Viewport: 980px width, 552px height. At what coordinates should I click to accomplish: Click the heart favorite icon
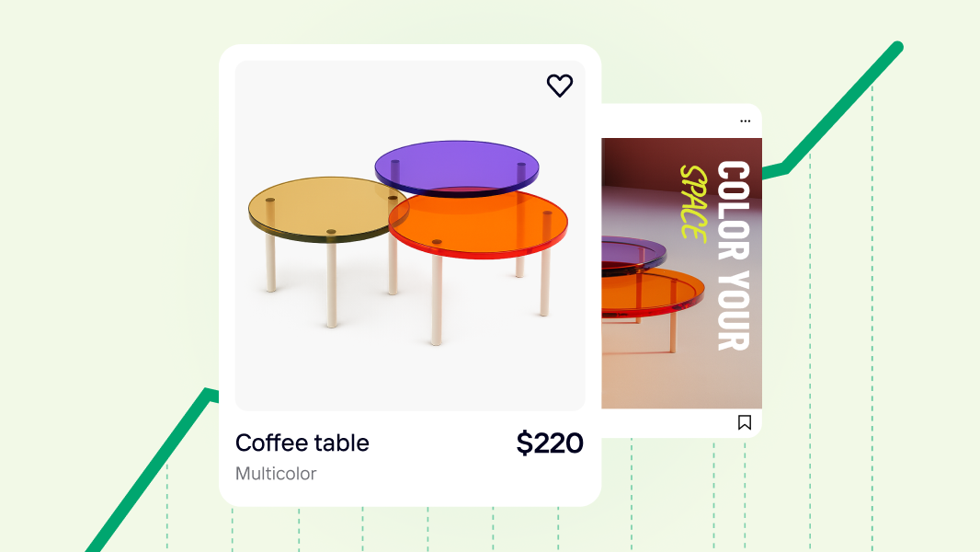point(559,86)
